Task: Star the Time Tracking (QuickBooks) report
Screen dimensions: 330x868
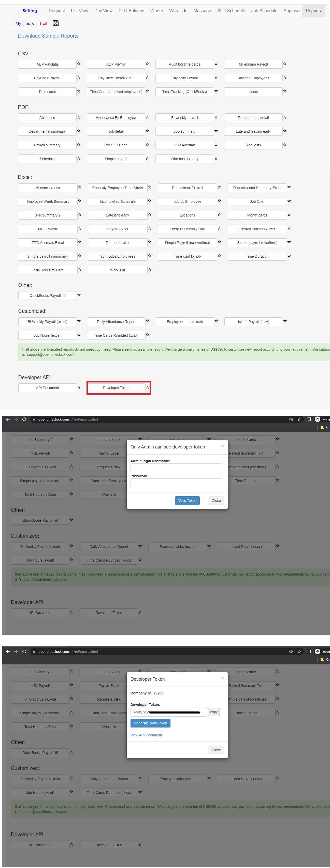Action: pyautogui.click(x=216, y=91)
